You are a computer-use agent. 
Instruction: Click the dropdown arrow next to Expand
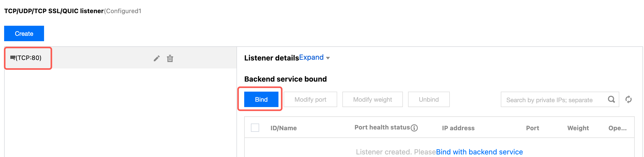(x=328, y=58)
